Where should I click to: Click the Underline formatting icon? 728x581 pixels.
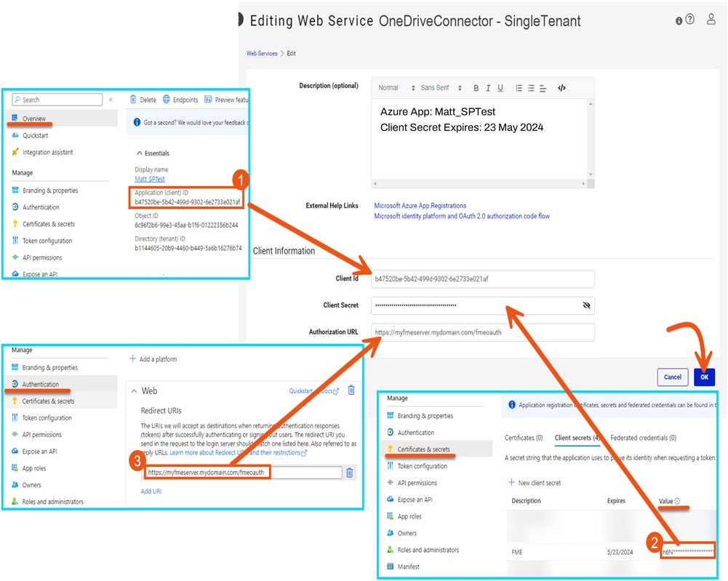(x=500, y=88)
